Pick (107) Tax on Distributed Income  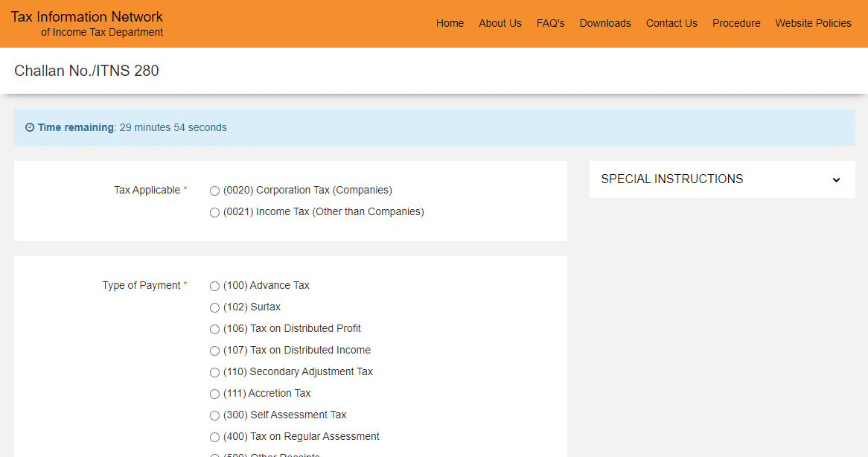(x=215, y=351)
